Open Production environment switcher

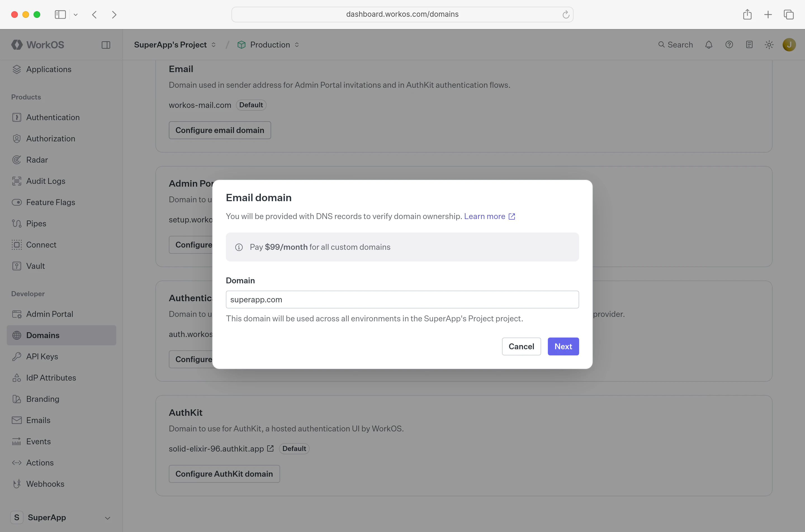[x=268, y=45]
